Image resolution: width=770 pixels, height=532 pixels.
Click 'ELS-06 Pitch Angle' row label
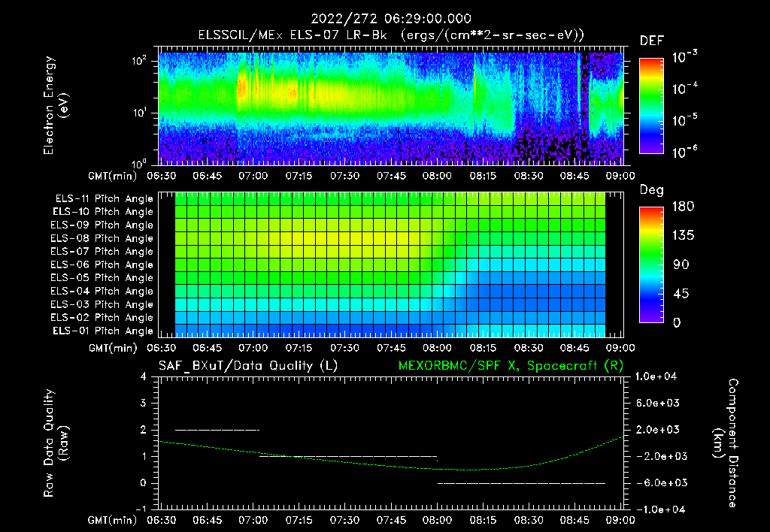coord(102,265)
